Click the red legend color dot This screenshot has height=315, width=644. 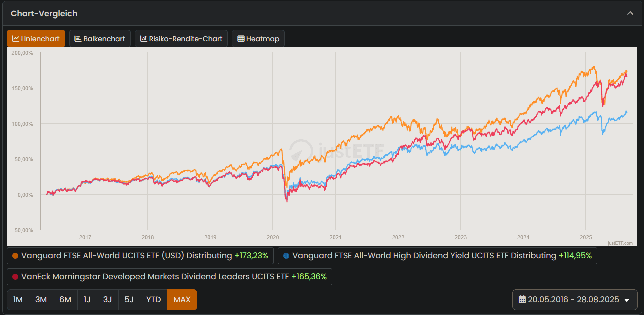[x=15, y=277]
